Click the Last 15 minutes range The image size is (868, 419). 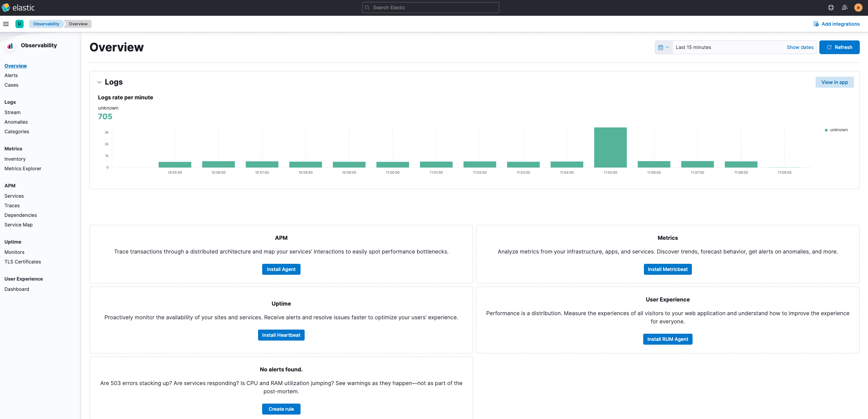(693, 47)
